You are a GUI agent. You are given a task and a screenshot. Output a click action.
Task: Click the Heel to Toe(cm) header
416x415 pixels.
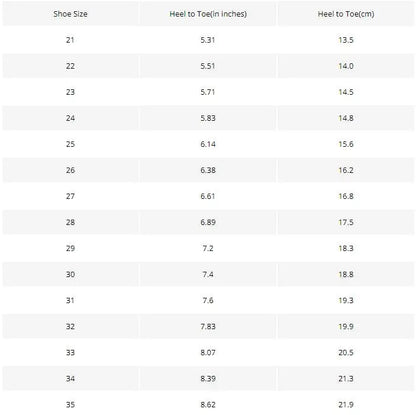[x=346, y=14]
